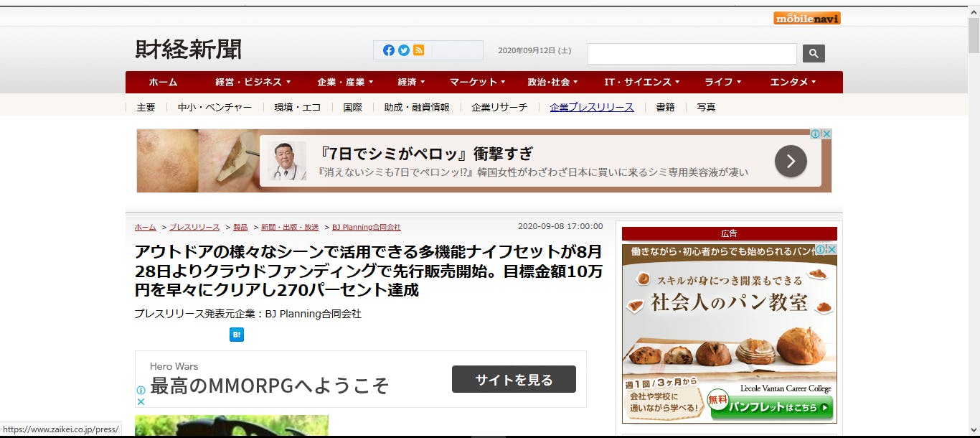Click inside the search text field

click(692, 54)
